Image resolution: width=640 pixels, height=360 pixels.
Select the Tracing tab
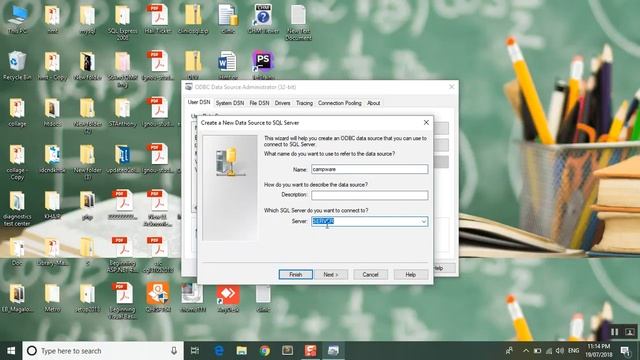point(304,103)
